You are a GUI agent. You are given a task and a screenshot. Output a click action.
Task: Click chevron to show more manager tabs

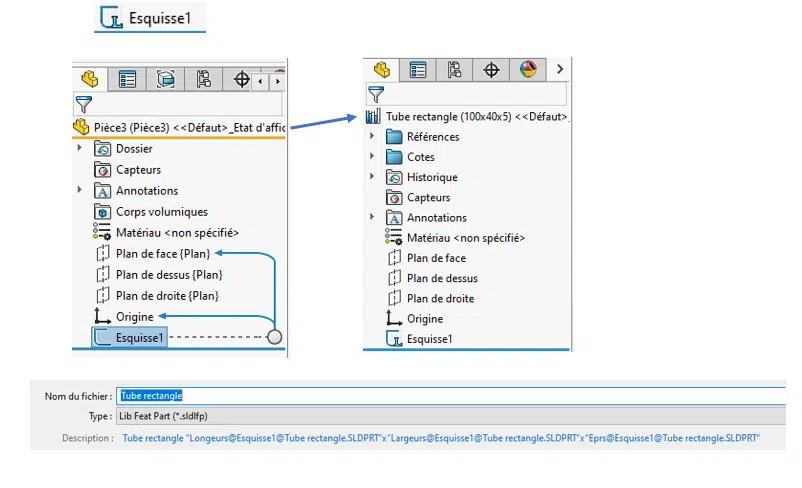560,69
